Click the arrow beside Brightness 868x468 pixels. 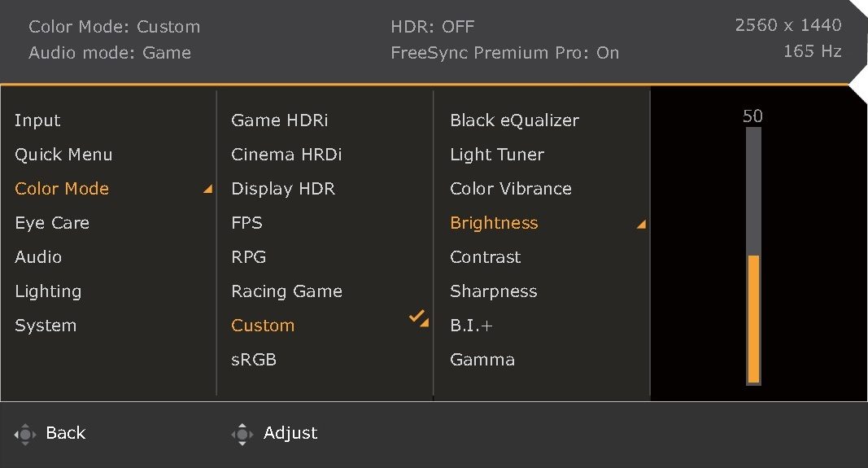tap(641, 224)
